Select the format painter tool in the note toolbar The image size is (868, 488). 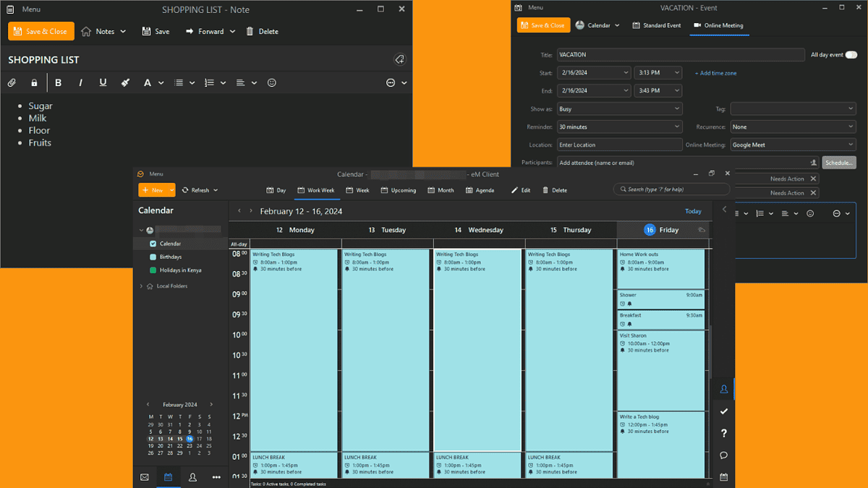point(124,82)
